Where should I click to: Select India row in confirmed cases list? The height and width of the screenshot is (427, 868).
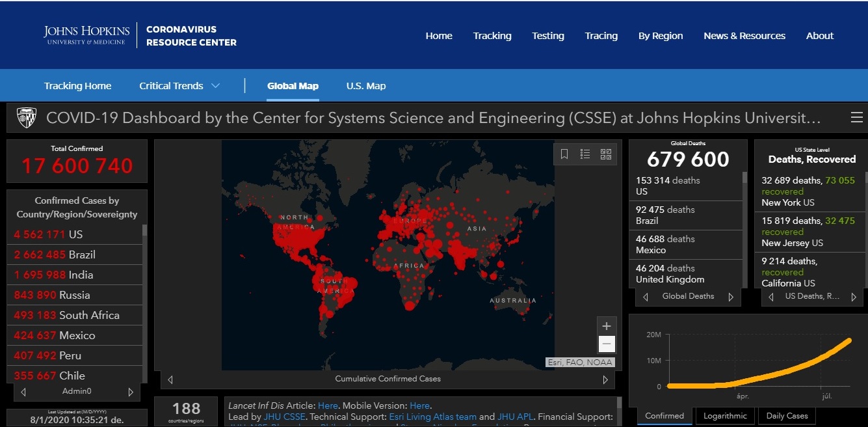pos(75,275)
